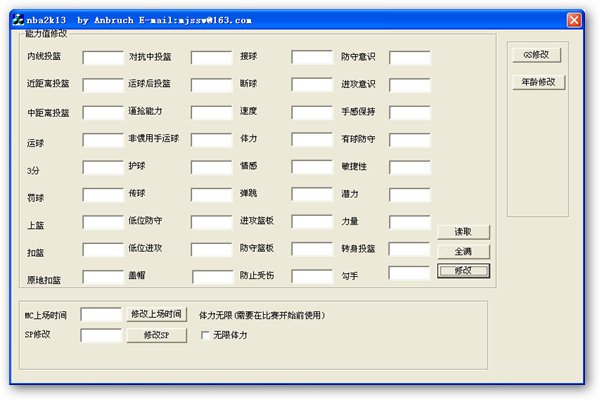Close the nba2k13 trainer window

coord(574,20)
